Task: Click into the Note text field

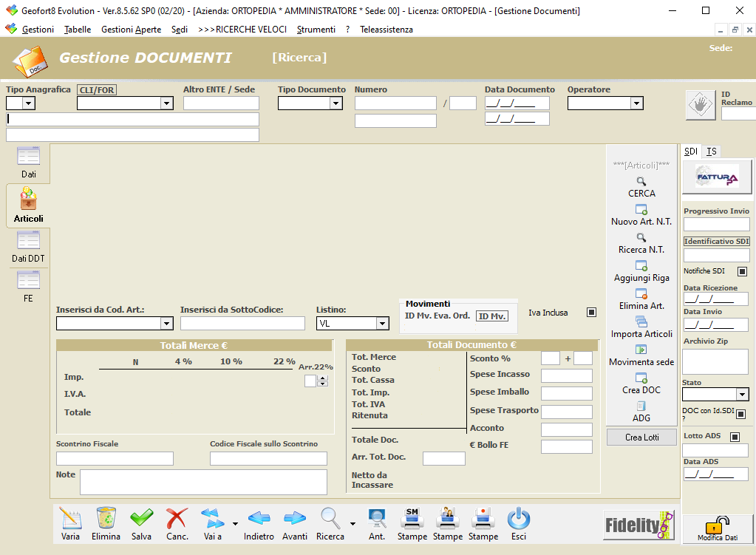Action: 203,482
